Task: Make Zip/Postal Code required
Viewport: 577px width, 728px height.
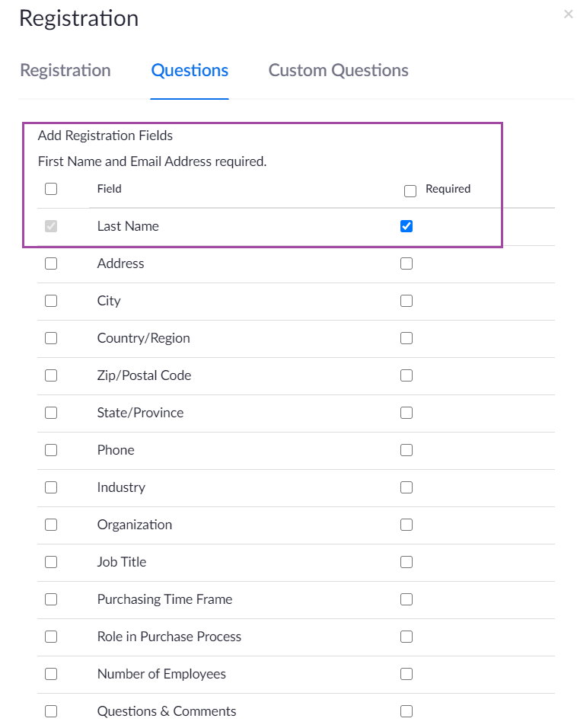Action: click(x=406, y=375)
